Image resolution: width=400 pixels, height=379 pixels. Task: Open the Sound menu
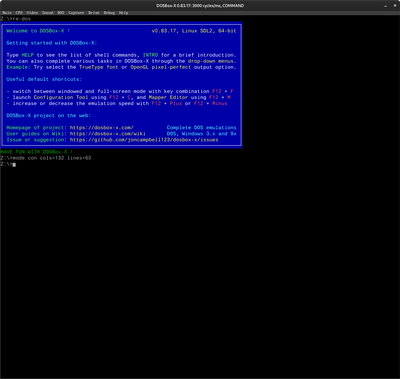[x=48, y=13]
